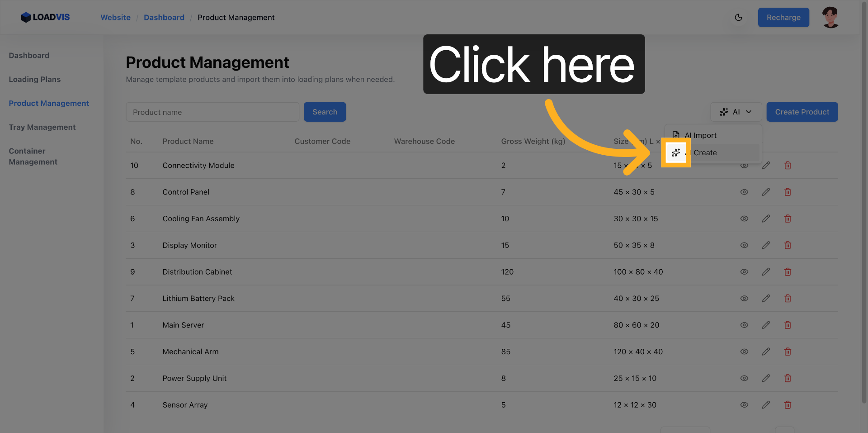Go to Loading Plans page
The width and height of the screenshot is (868, 433).
34,80
